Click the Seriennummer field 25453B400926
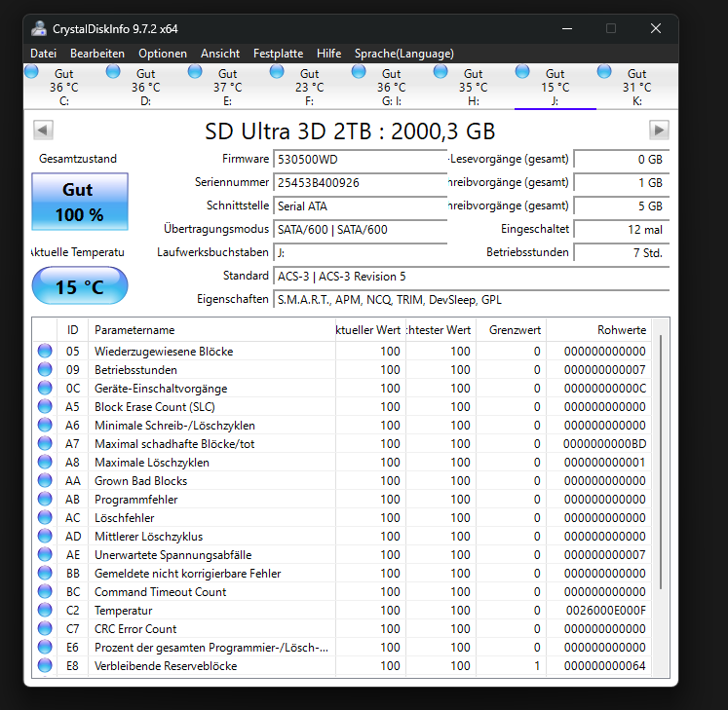Image resolution: width=728 pixels, height=710 pixels. (361, 182)
